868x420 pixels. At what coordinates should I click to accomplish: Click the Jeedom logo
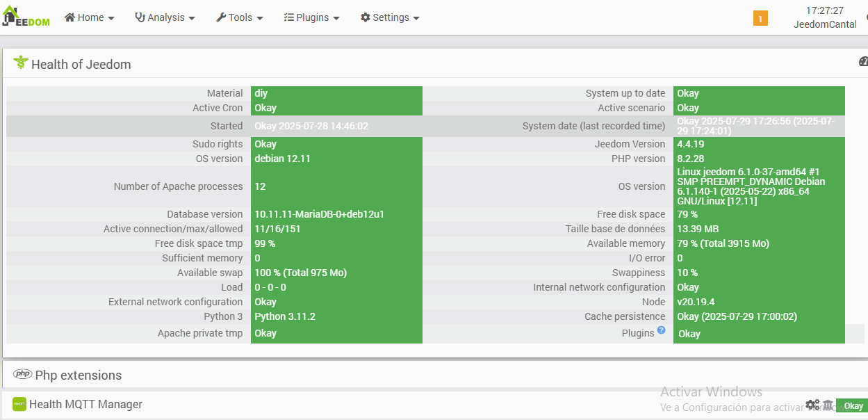(x=26, y=17)
